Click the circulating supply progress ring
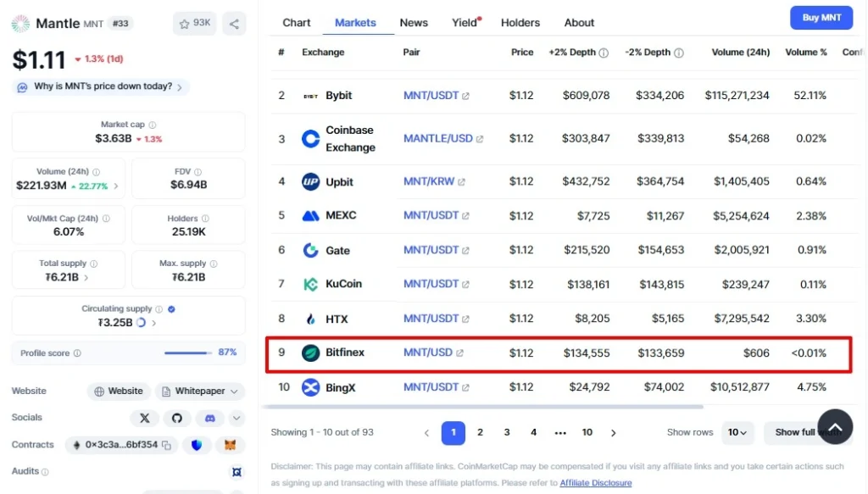Image resolution: width=868 pixels, height=494 pixels. (x=142, y=323)
